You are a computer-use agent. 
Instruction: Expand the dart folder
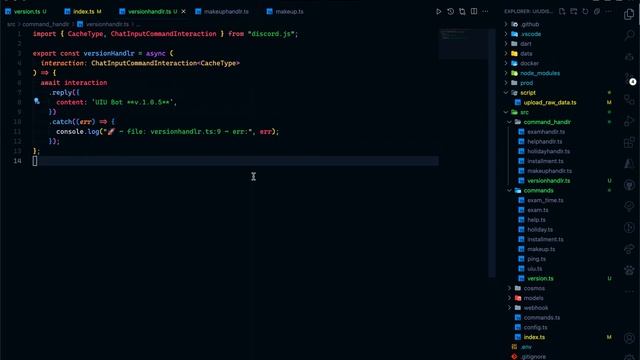526,44
